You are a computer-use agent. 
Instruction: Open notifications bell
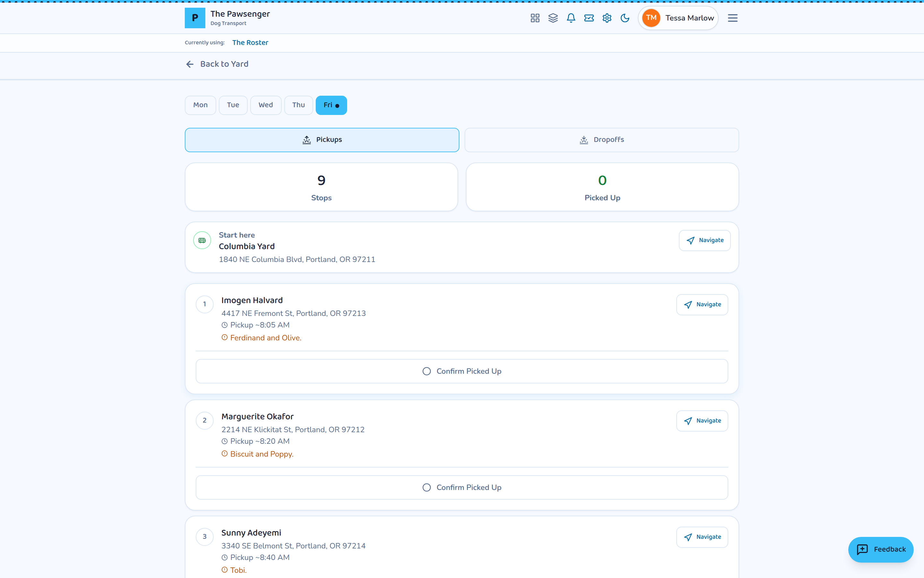(x=571, y=18)
